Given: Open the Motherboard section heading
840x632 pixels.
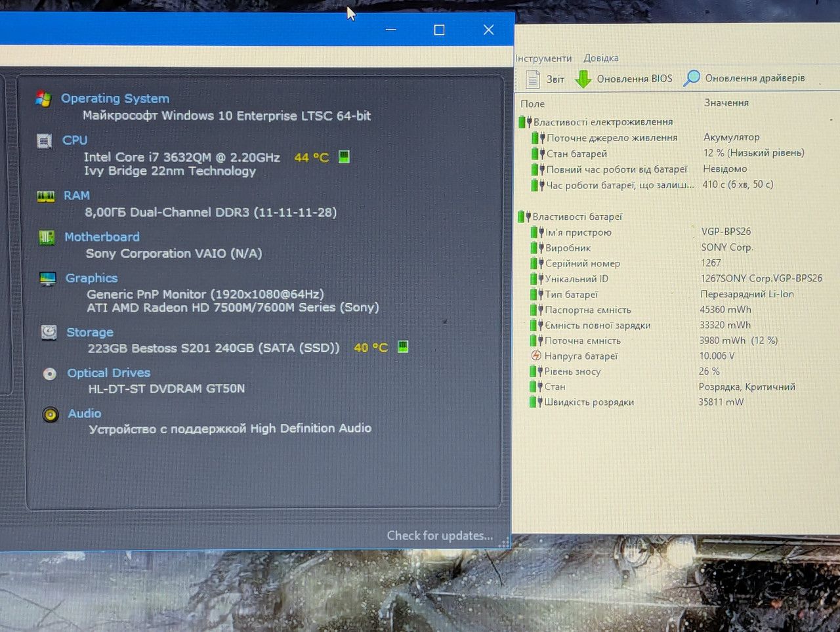Looking at the screenshot, I should point(102,237).
